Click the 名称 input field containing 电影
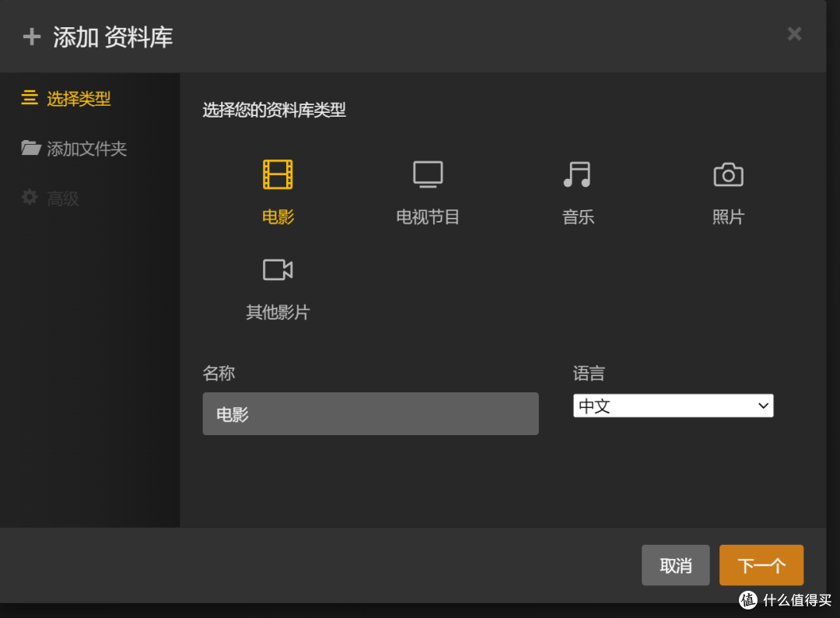 (x=370, y=414)
